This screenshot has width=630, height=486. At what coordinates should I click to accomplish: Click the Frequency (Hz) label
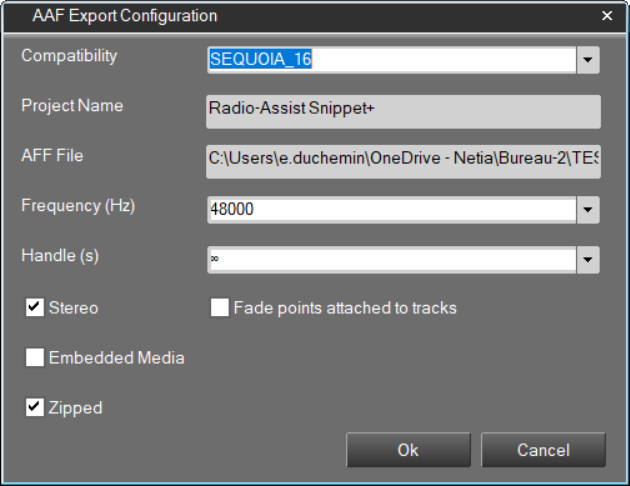coord(78,206)
